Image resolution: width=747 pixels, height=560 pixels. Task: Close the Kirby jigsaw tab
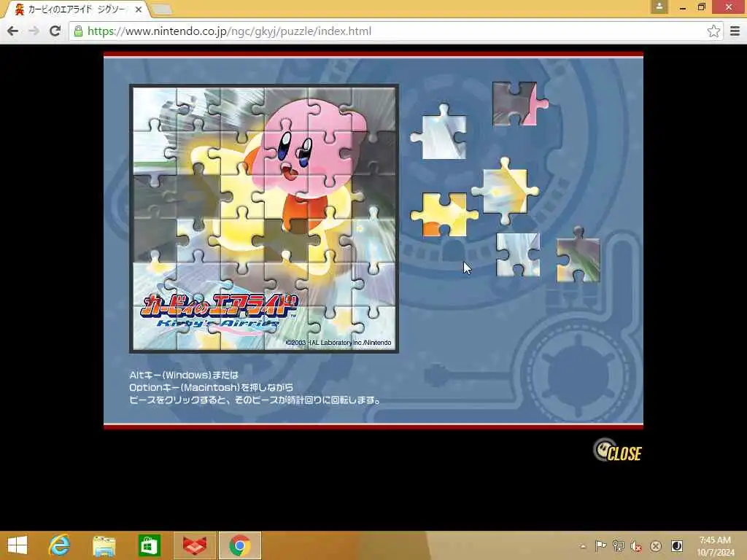(x=138, y=9)
